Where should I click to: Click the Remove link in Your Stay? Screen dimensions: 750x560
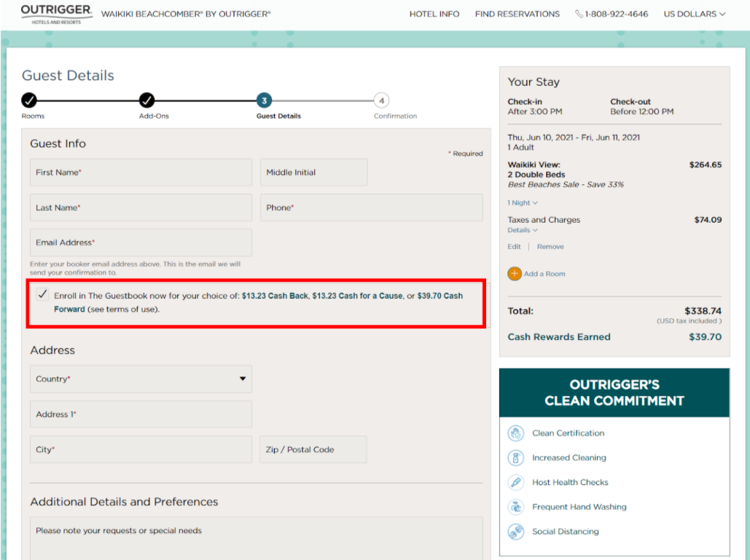click(x=550, y=247)
